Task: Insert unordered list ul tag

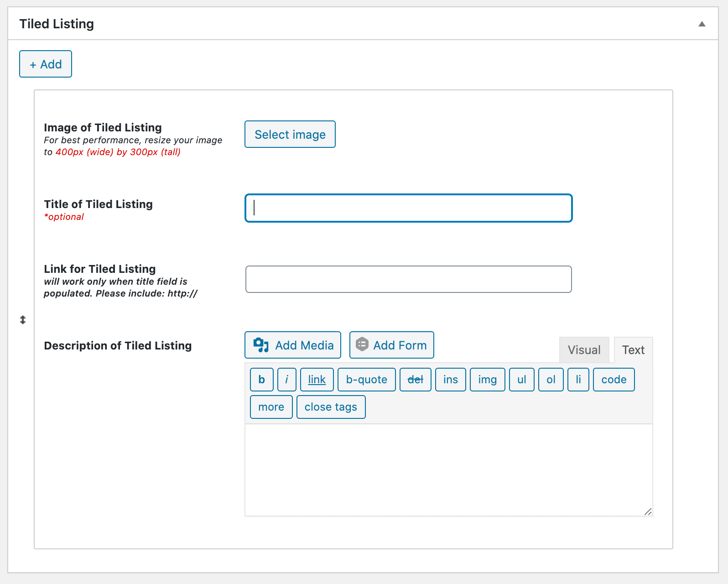Action: click(x=521, y=380)
